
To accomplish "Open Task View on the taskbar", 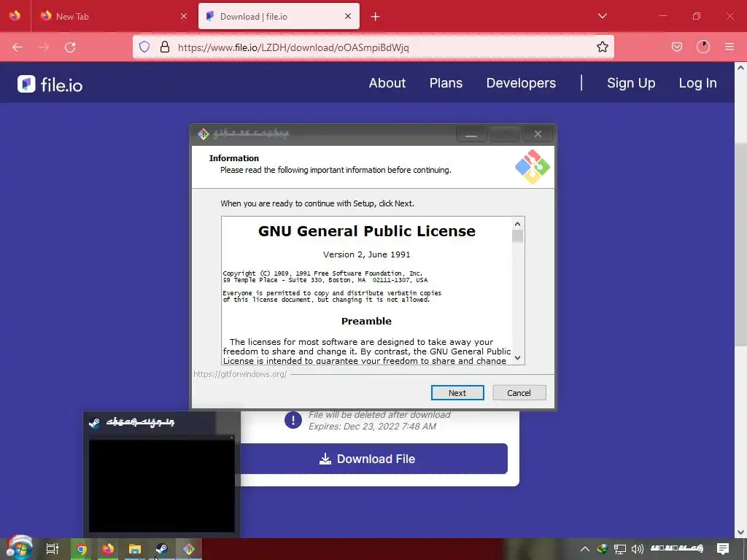I will pyautogui.click(x=53, y=548).
